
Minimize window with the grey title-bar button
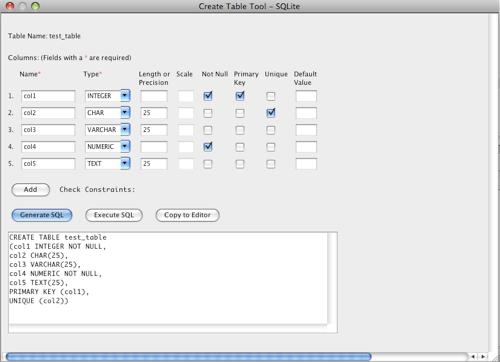click(x=22, y=6)
